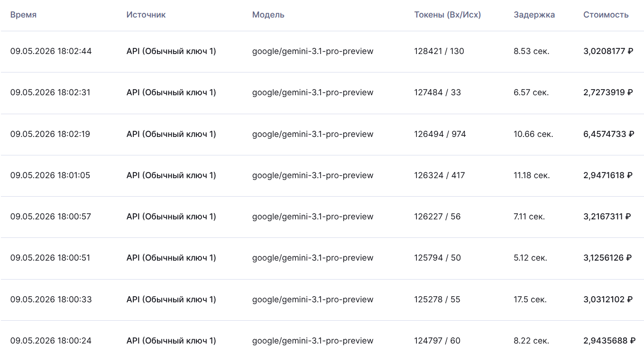The image size is (644, 353).
Task: Click the cost value 6,4574733 ₽
Action: [609, 134]
